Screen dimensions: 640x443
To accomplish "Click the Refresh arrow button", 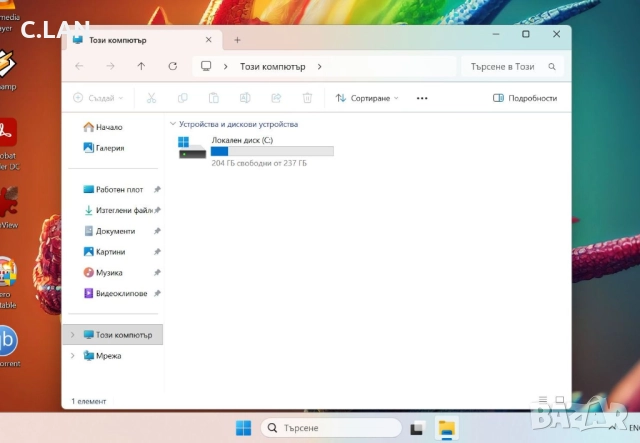I will pyautogui.click(x=173, y=66).
